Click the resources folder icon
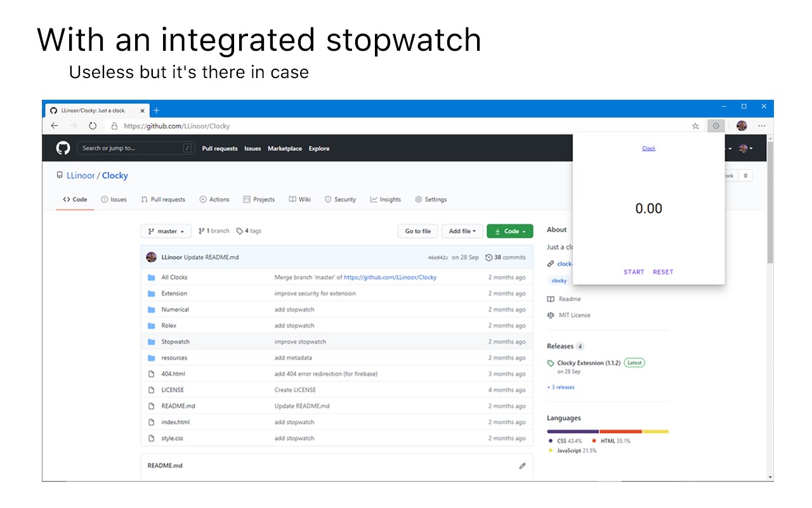This screenshot has height=508, width=812. click(151, 358)
